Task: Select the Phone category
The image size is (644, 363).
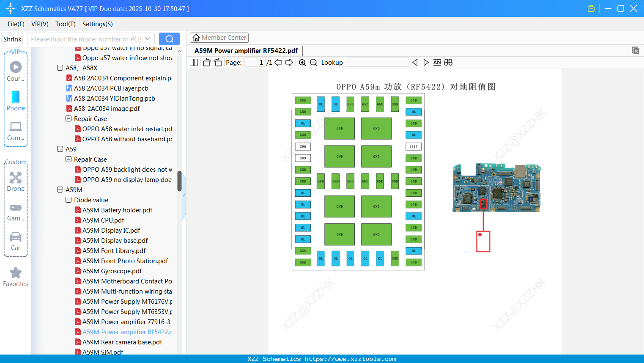Action: point(16,101)
